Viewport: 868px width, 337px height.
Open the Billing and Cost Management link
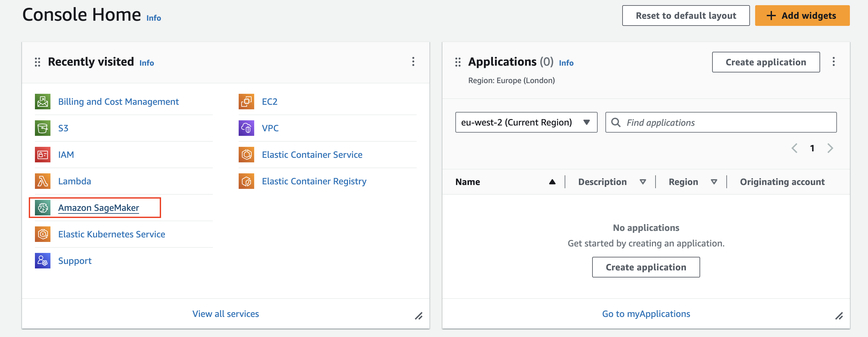click(118, 102)
